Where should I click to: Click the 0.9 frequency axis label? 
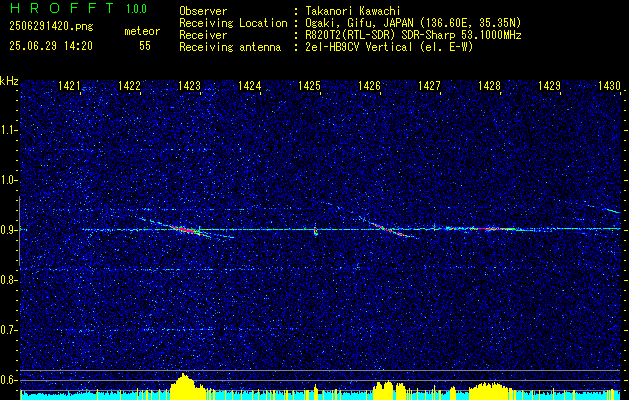coord(9,230)
